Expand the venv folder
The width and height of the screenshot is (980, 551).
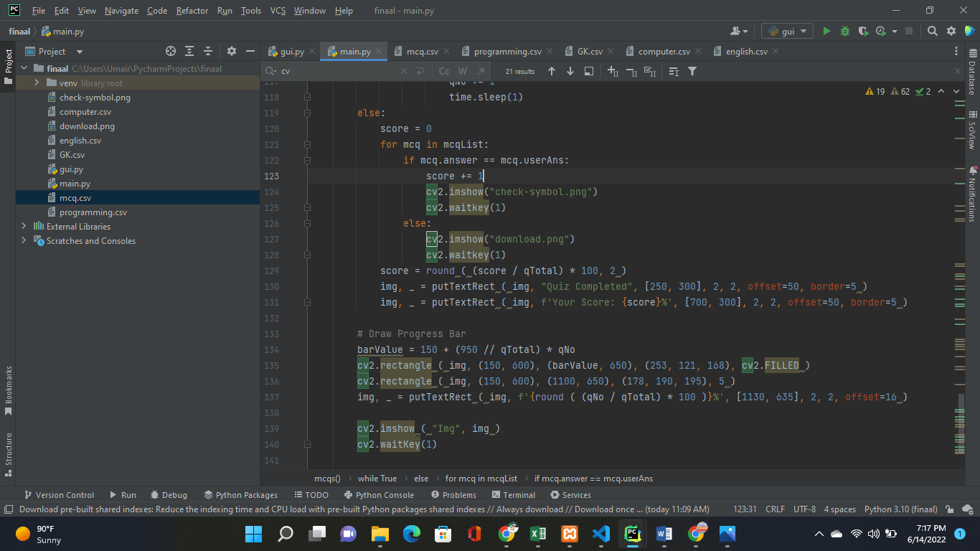(38, 83)
